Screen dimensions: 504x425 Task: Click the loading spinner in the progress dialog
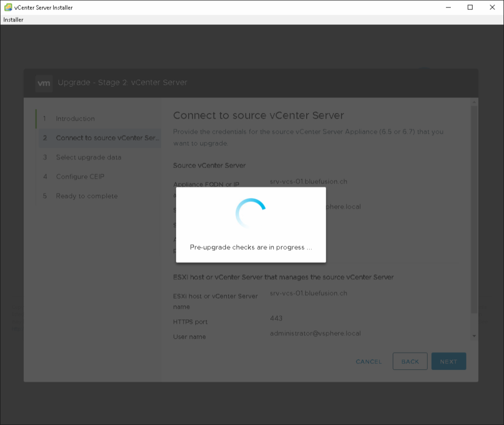251,213
